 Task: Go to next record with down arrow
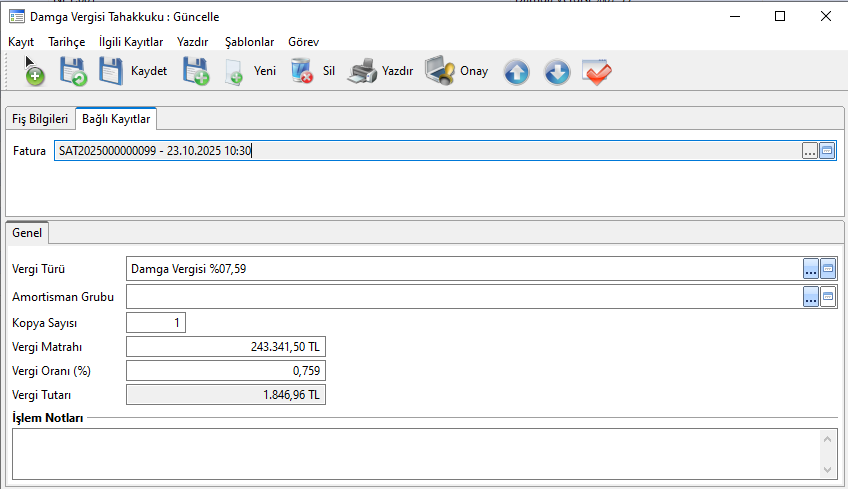[557, 72]
